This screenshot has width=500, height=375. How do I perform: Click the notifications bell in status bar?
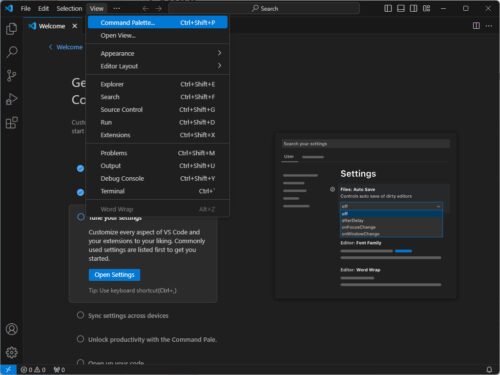click(489, 369)
